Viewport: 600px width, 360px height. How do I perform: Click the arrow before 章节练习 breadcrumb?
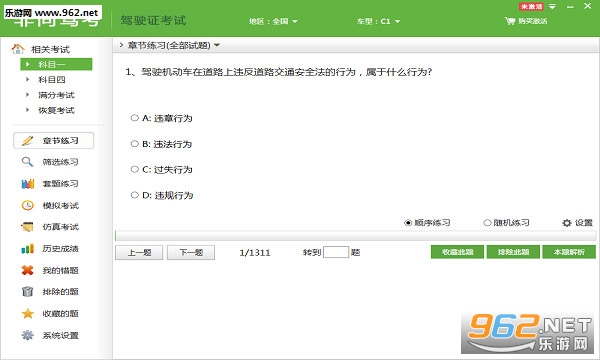coord(121,45)
